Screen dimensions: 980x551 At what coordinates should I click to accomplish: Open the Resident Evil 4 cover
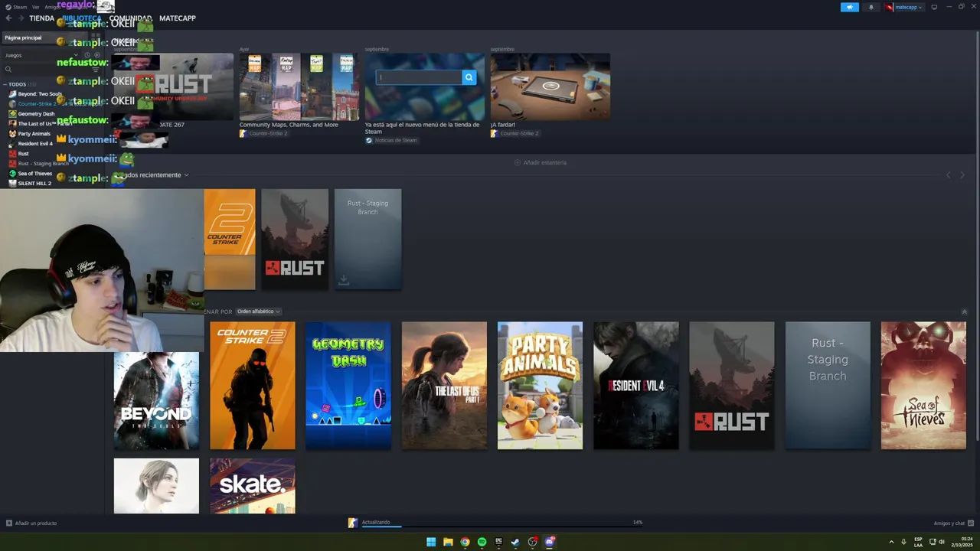click(x=635, y=386)
